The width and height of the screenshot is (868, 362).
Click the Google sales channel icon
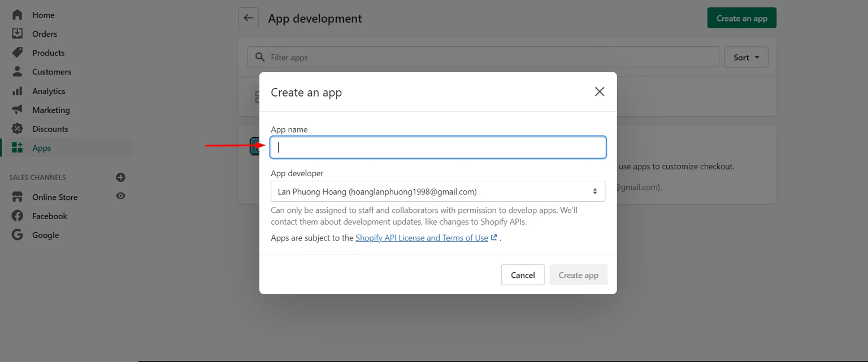tap(18, 235)
